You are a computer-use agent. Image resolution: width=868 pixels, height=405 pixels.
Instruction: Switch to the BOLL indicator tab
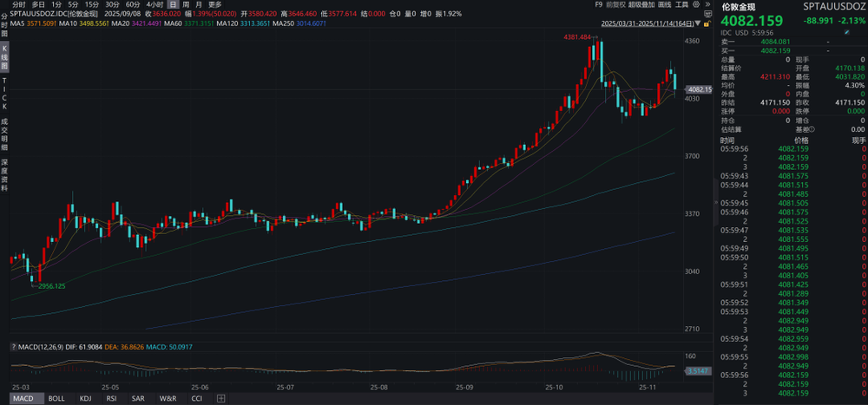[x=56, y=398]
